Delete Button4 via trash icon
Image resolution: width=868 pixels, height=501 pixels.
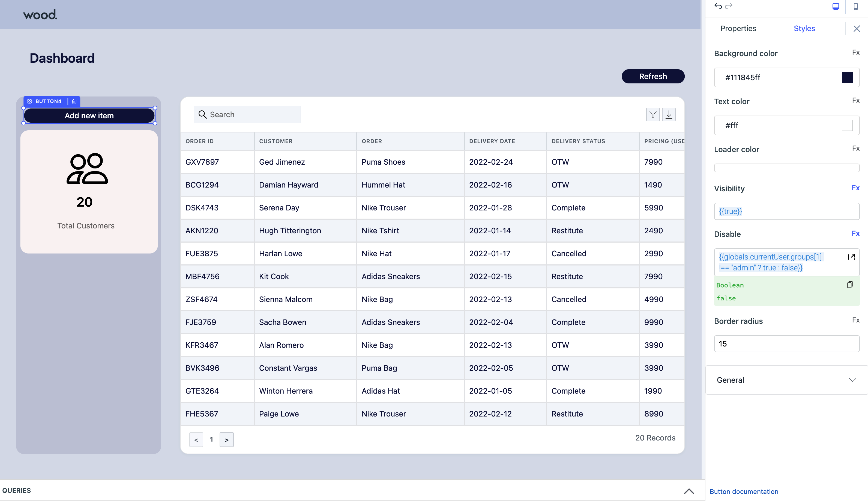tap(74, 101)
